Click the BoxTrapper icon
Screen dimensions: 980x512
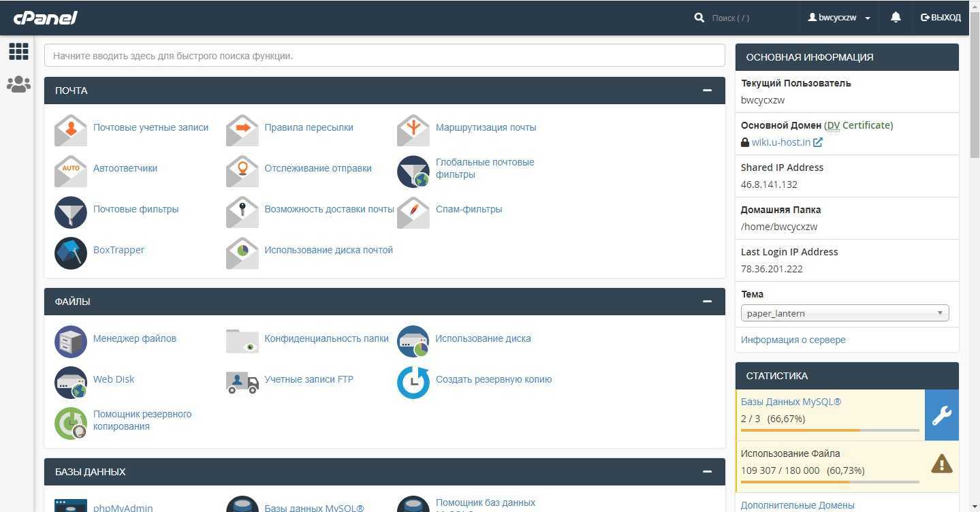click(x=71, y=253)
